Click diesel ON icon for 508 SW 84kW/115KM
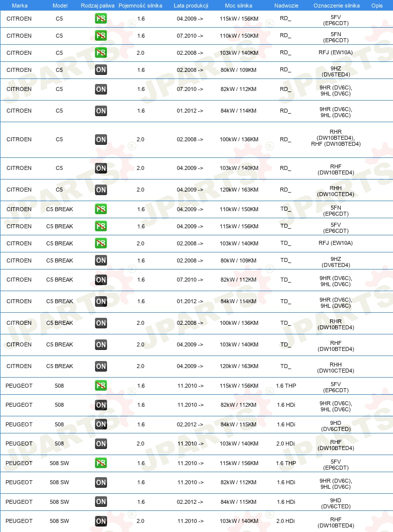This screenshot has width=393, height=532. tap(101, 501)
